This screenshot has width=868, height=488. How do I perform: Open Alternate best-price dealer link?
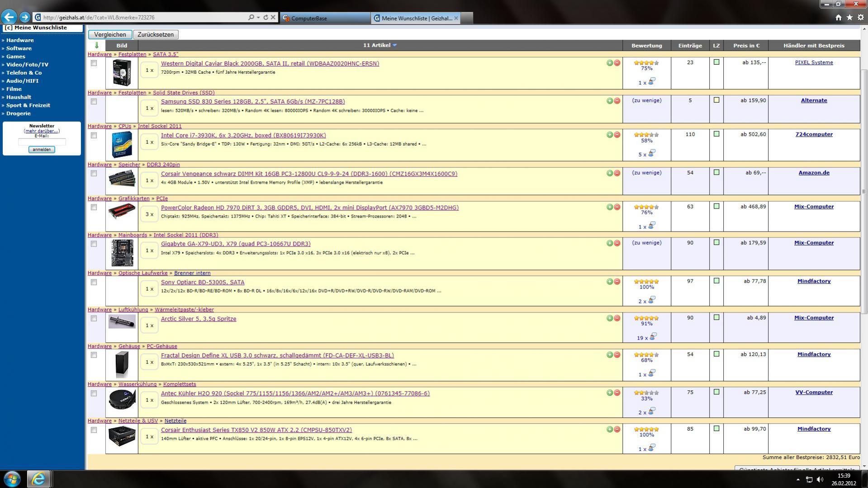click(x=814, y=100)
